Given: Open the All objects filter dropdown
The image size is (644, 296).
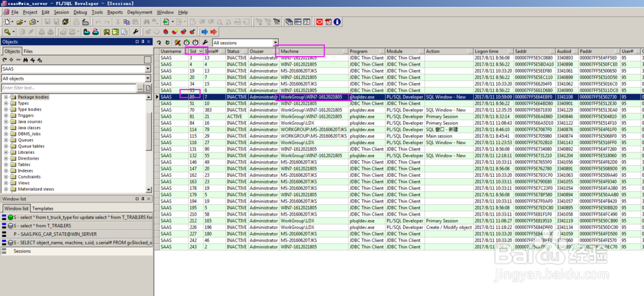Looking at the screenshot, I should 148,79.
